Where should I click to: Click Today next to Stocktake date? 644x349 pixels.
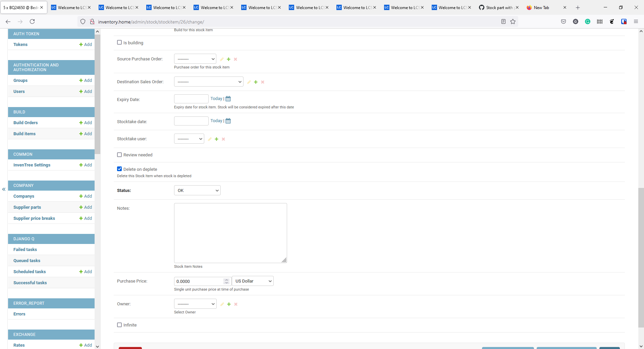click(216, 120)
